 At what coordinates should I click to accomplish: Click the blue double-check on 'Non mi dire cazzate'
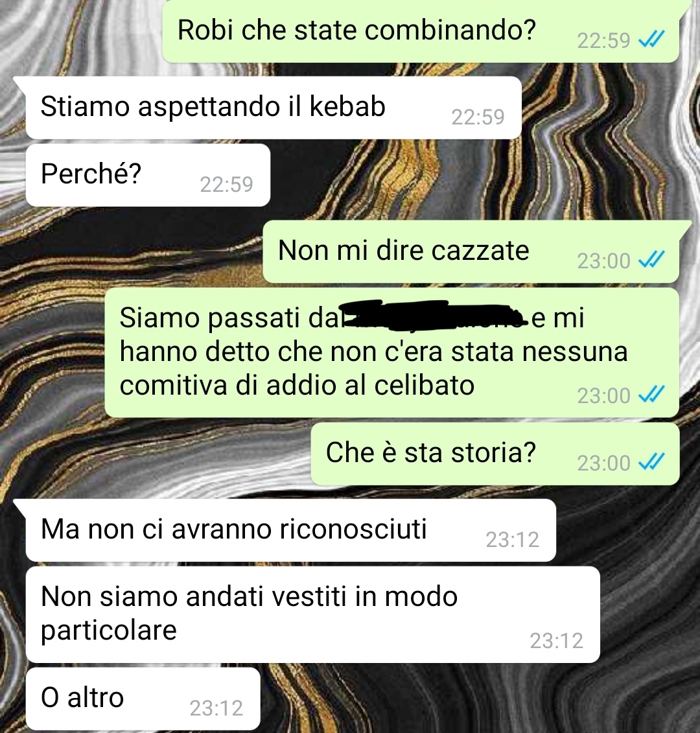tap(651, 260)
